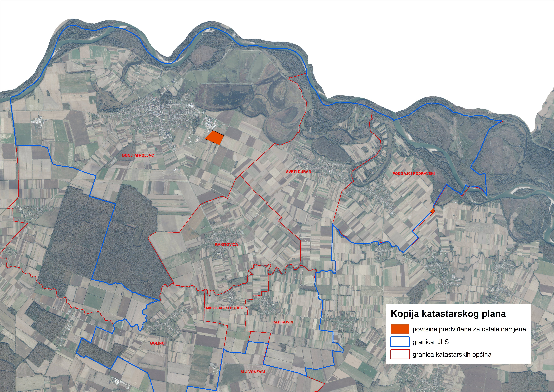Screen dimensions: 554x392
Task: Click the RADIKOVCI map label
Action: [283, 322]
